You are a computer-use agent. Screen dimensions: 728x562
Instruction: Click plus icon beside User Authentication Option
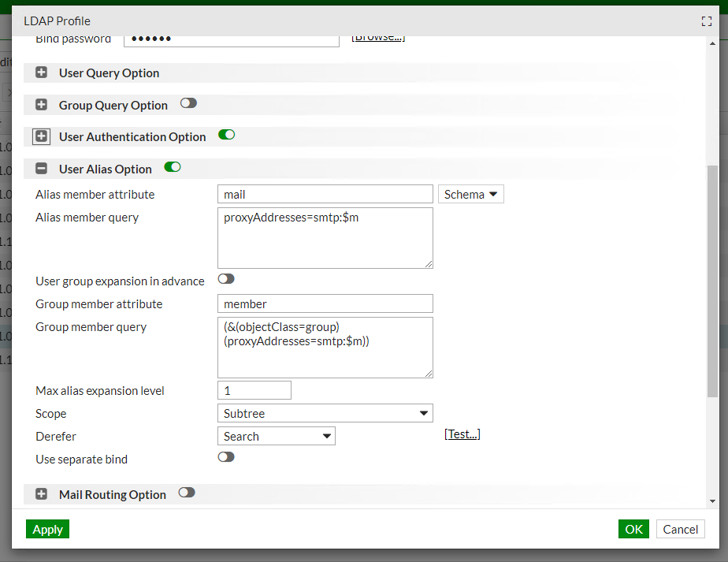[42, 136]
